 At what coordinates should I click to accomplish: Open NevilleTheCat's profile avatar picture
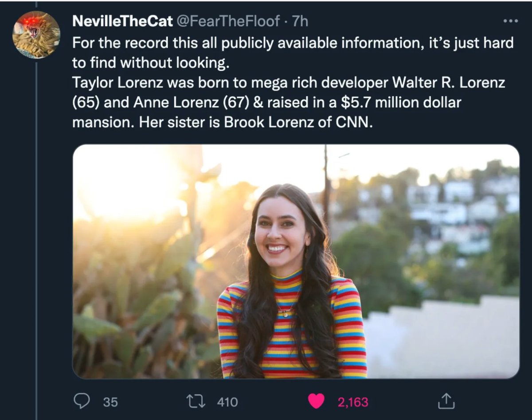click(36, 35)
